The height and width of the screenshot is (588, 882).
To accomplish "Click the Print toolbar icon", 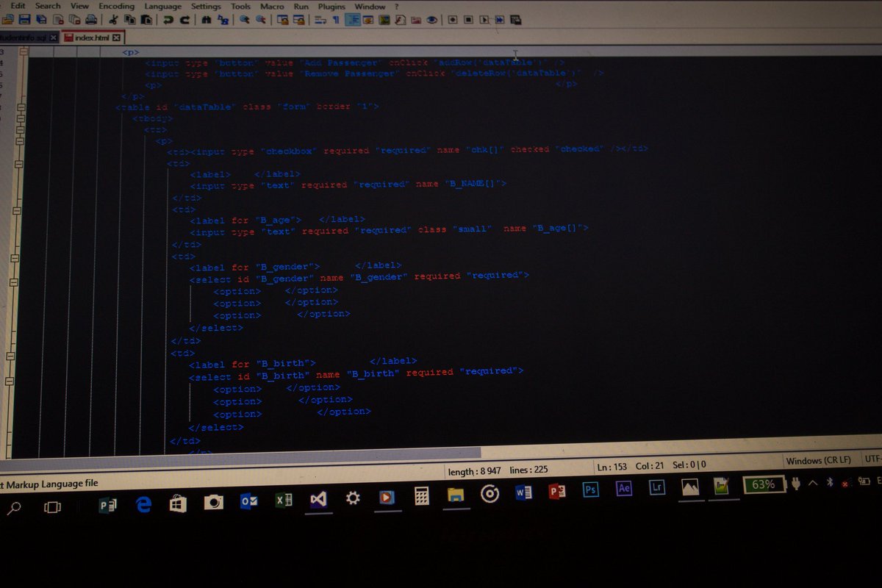I will pyautogui.click(x=92, y=21).
